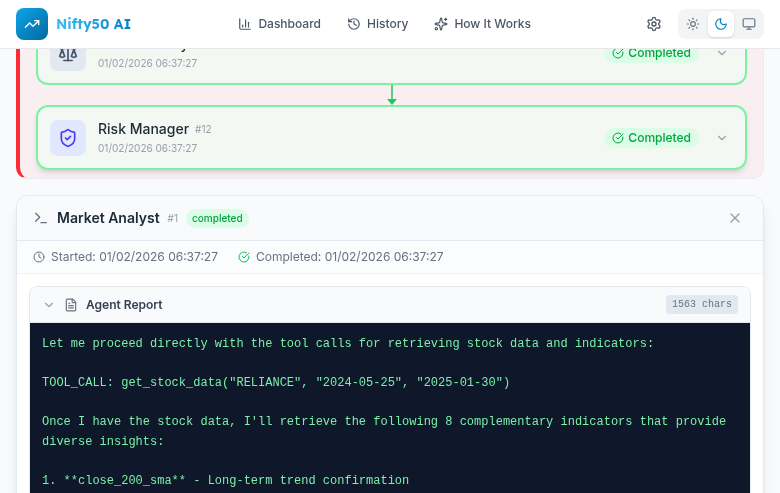780x493 pixels.
Task: Click the clock icon next to Started
Action: click(39, 257)
